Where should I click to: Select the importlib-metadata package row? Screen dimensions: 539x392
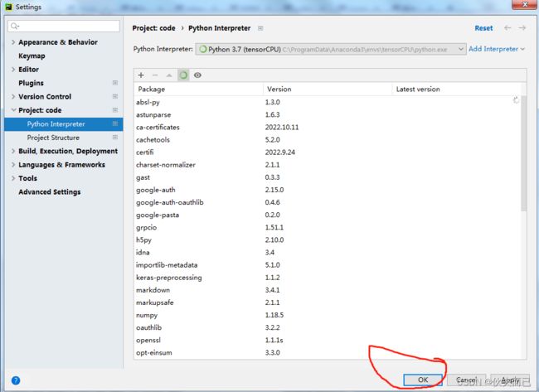pyautogui.click(x=328, y=265)
